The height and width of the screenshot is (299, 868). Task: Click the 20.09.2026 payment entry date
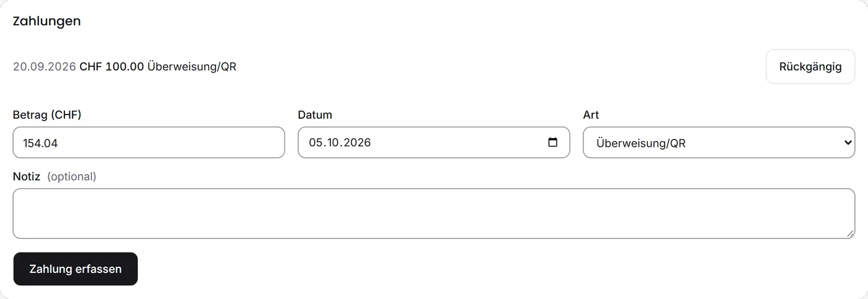click(45, 66)
